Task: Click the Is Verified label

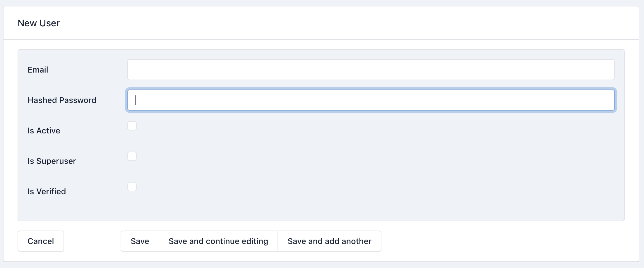Action: tap(47, 191)
